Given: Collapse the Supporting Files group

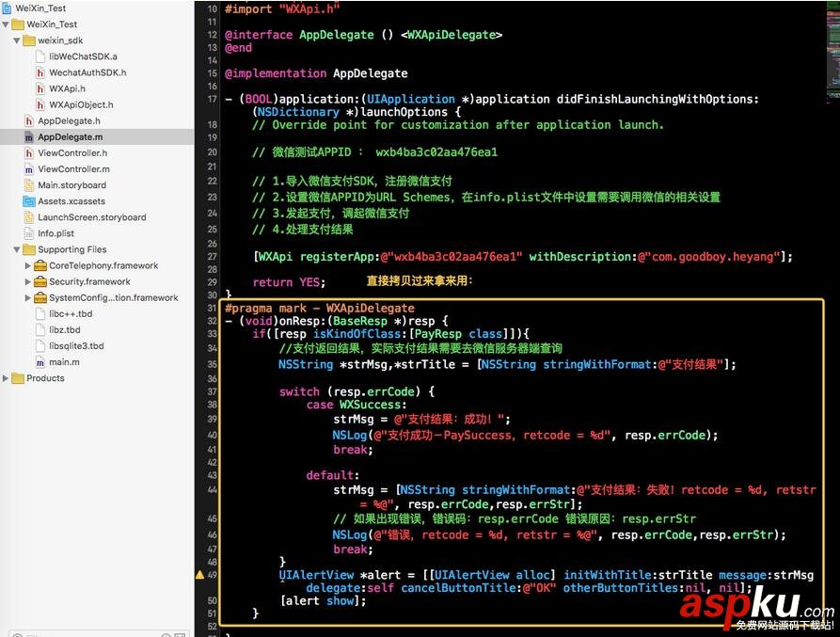Looking at the screenshot, I should pos(17,249).
